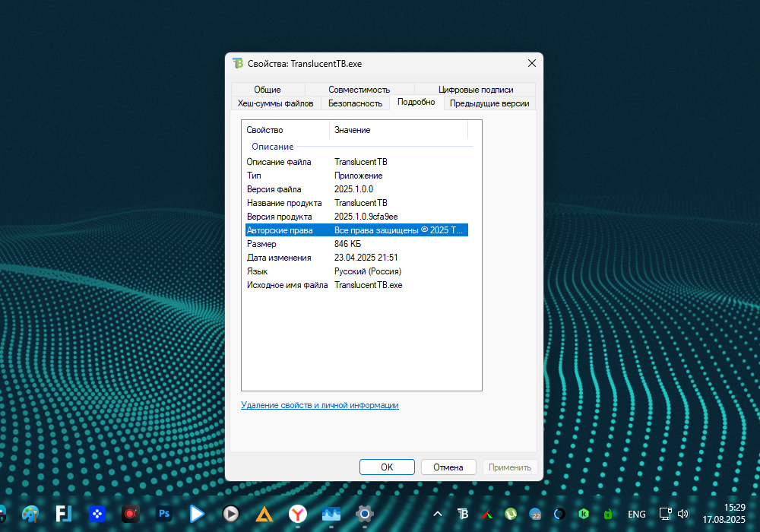Show hidden tray icons with the chevron
The height and width of the screenshot is (532, 760).
[x=438, y=514]
